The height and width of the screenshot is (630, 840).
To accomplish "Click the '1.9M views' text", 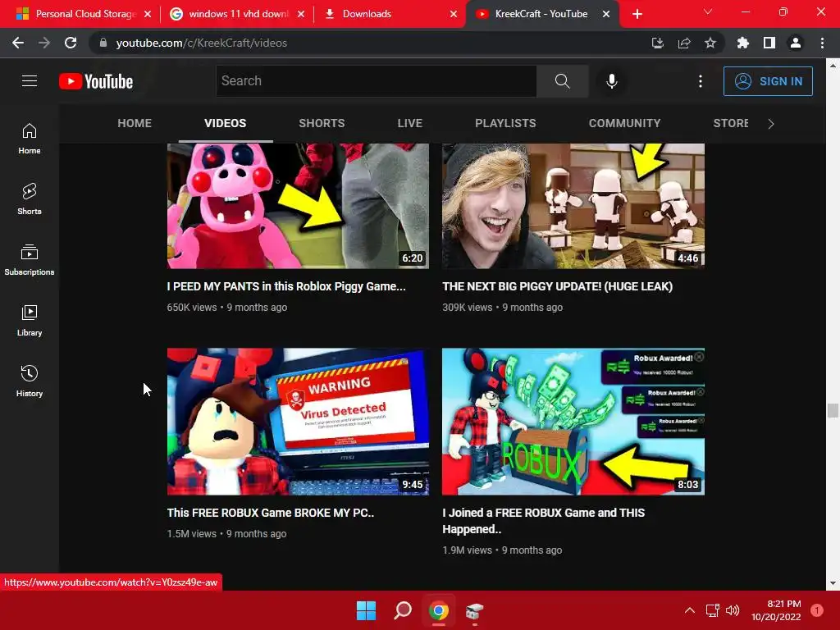I will (x=467, y=550).
